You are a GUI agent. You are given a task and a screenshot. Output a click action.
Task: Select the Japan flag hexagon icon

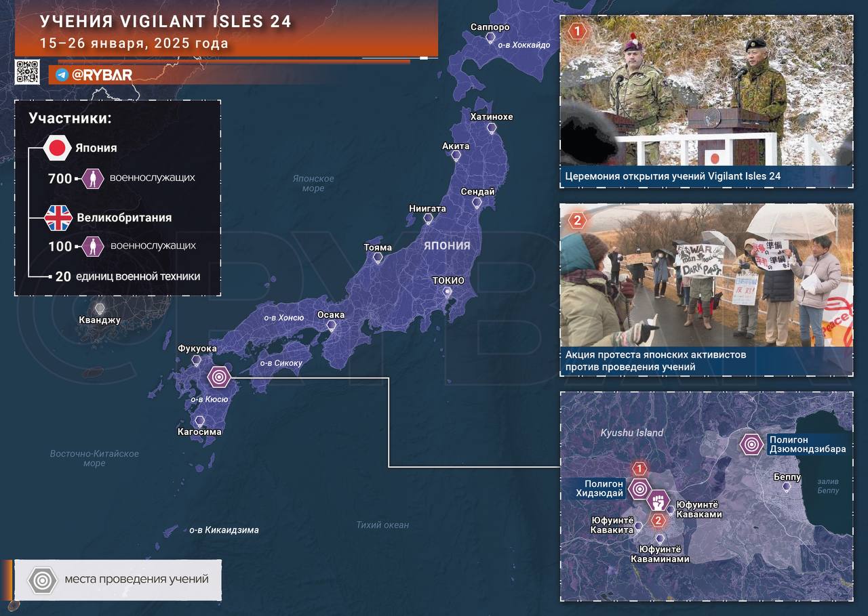[58, 148]
